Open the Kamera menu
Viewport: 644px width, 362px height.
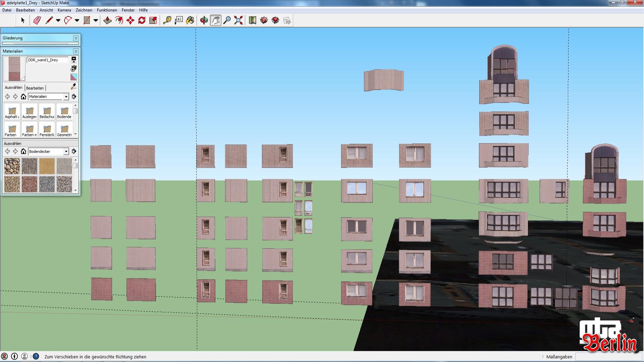pyautogui.click(x=64, y=10)
